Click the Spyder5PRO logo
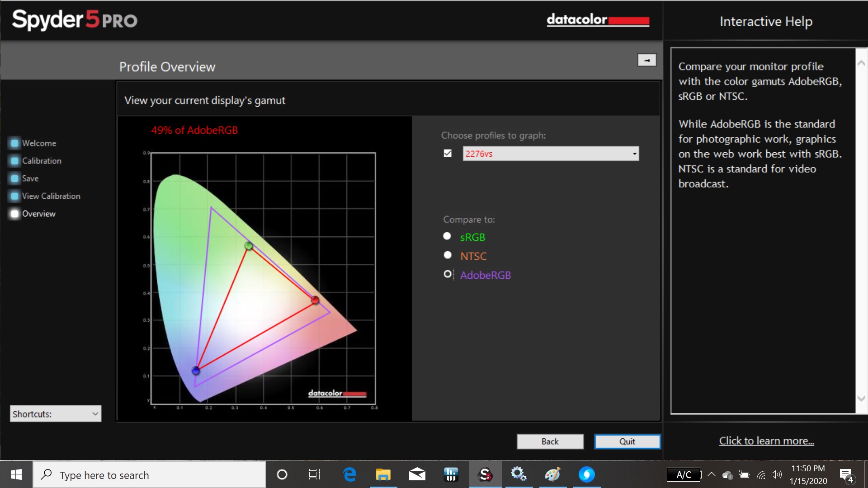Image resolution: width=868 pixels, height=488 pixels. 75,20
